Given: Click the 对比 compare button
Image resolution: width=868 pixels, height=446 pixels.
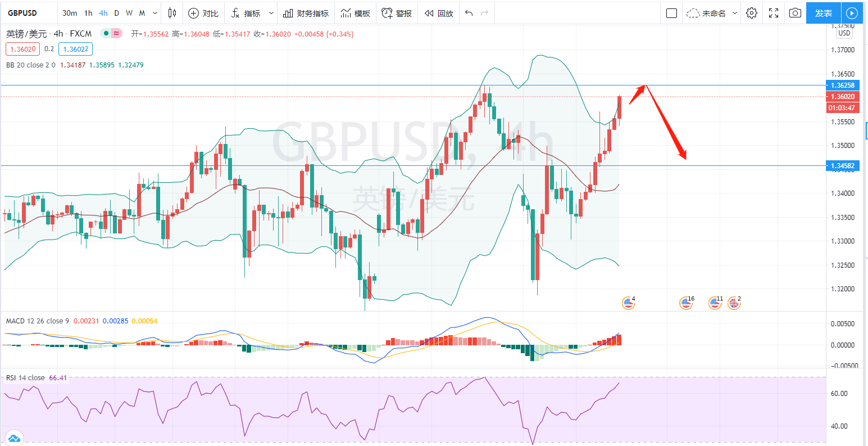Looking at the screenshot, I should (x=203, y=13).
